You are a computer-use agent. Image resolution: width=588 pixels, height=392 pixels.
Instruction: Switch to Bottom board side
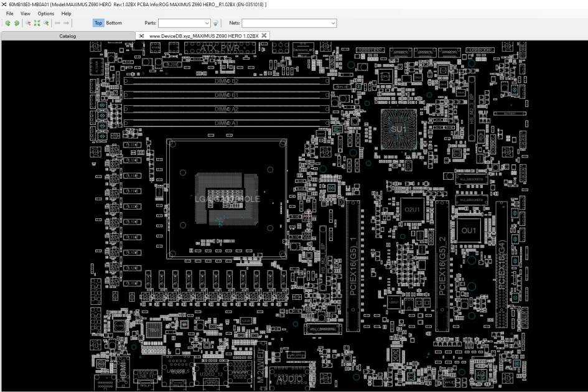[x=114, y=23]
